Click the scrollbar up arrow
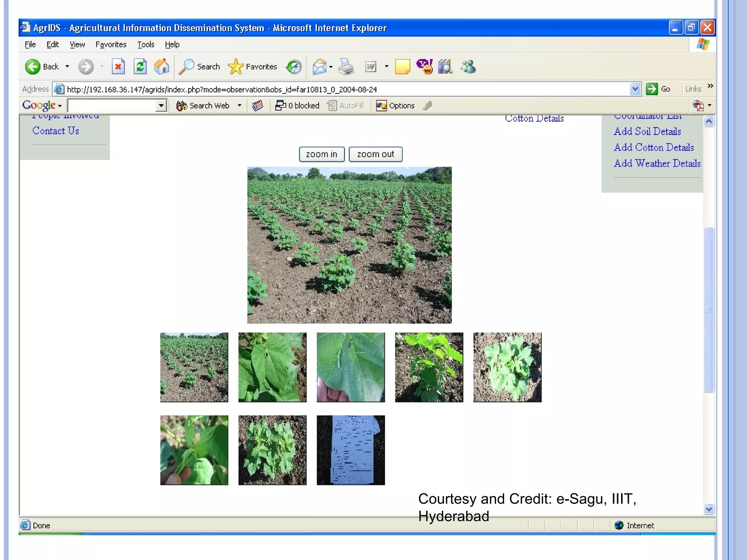747x560 pixels. click(x=709, y=121)
